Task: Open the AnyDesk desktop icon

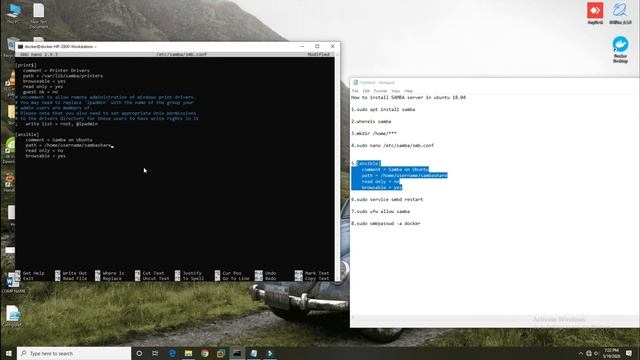Action: click(595, 13)
